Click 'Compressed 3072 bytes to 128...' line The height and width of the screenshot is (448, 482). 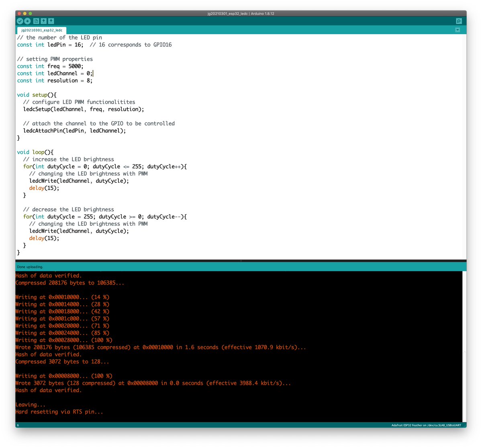point(62,362)
